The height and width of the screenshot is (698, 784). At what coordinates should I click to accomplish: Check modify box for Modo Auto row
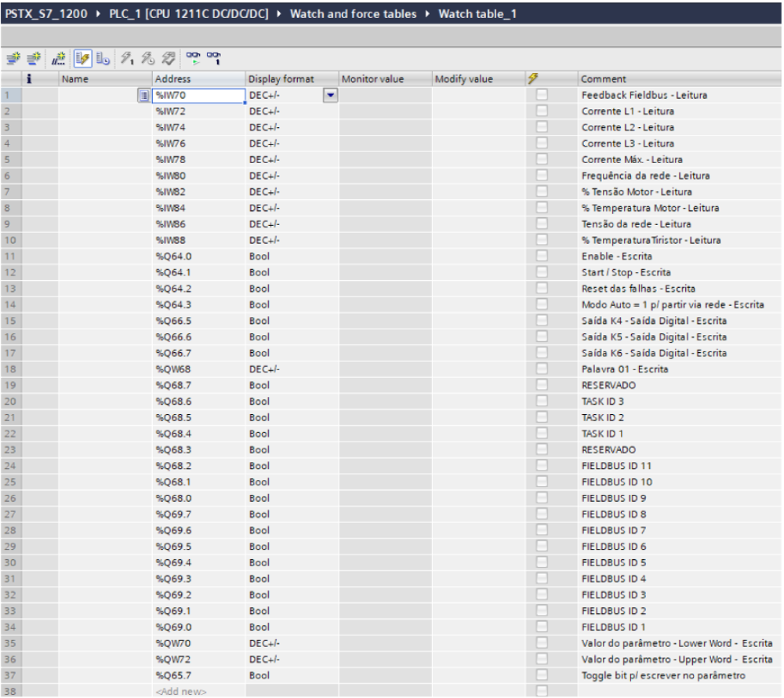542,304
